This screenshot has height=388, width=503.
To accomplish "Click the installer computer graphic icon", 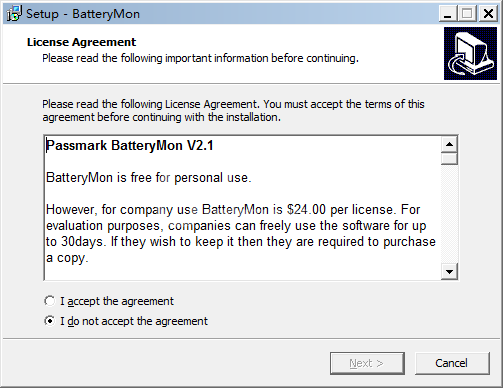I will point(470,54).
